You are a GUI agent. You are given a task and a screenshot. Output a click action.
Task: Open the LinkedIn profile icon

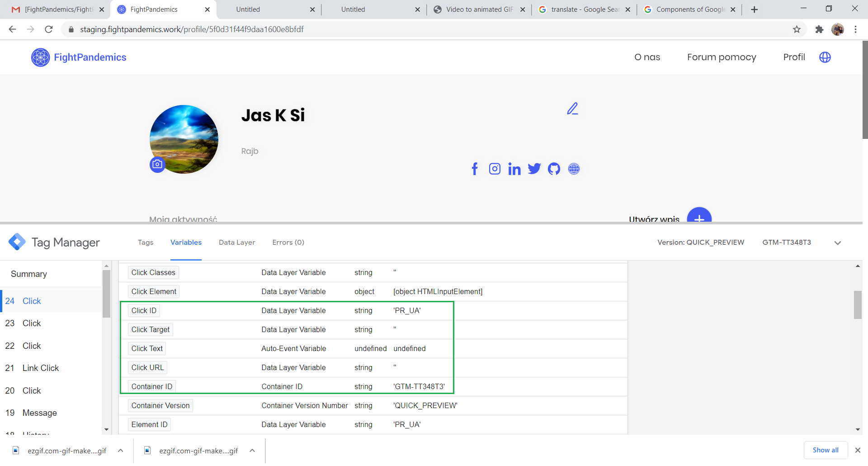click(514, 169)
